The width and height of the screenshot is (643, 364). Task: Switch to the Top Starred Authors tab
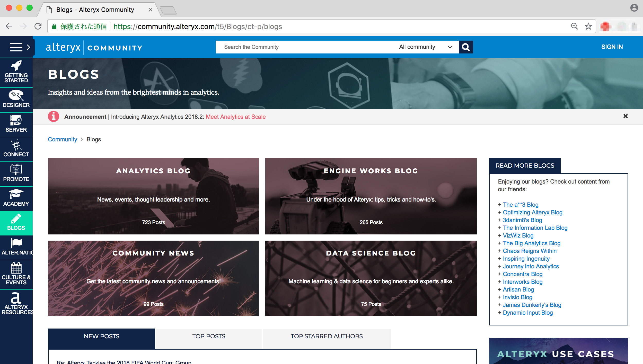pos(327,338)
